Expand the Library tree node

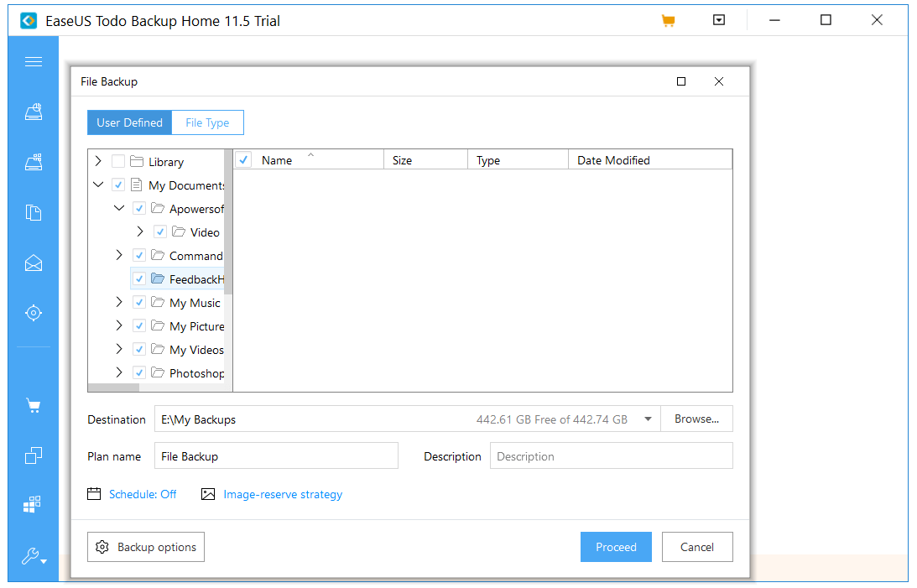tap(98, 161)
